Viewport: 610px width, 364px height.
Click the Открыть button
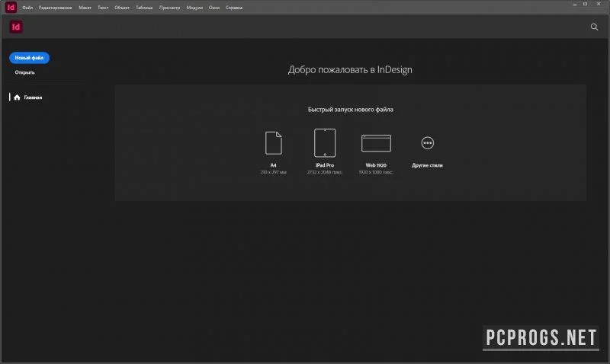25,72
